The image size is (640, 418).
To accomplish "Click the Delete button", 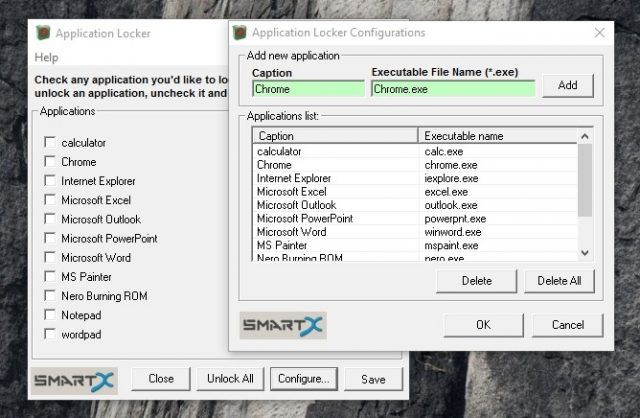I will click(476, 281).
